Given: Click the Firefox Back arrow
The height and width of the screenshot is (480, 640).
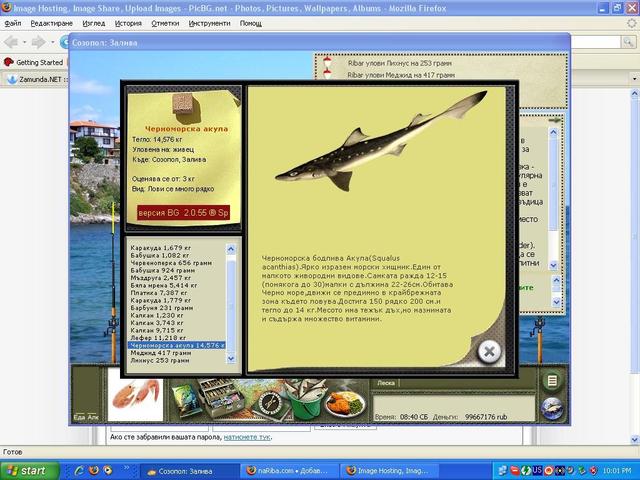Looking at the screenshot, I should (x=11, y=42).
